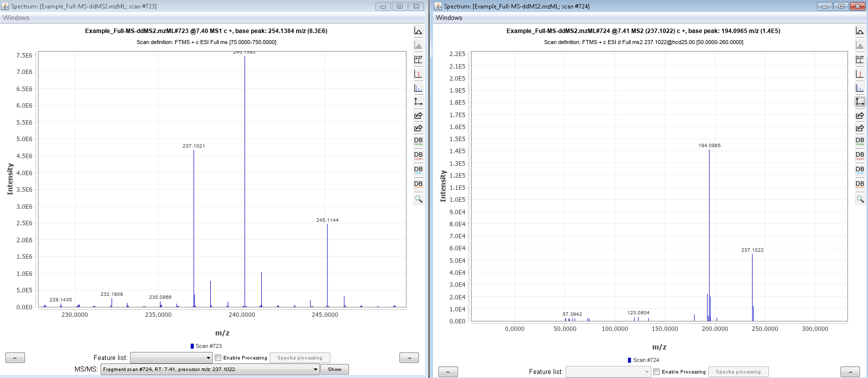Enable Processing checkbox in scan #723 window
Screen dimensions: 868x378
pos(218,357)
